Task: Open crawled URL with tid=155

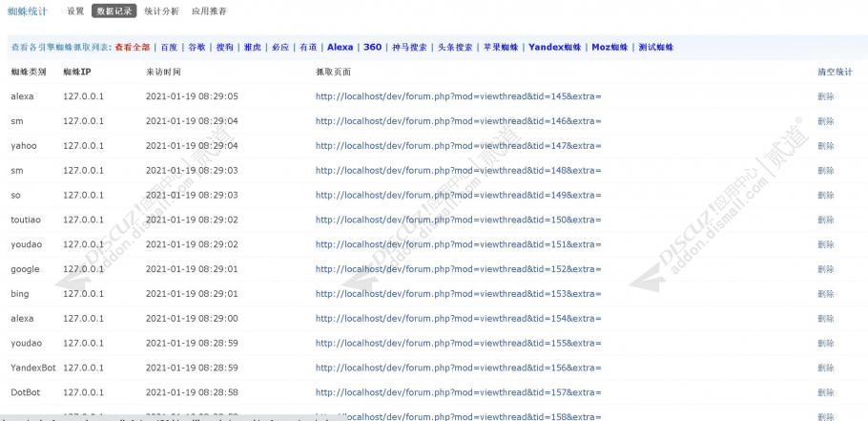Action: coord(459,343)
